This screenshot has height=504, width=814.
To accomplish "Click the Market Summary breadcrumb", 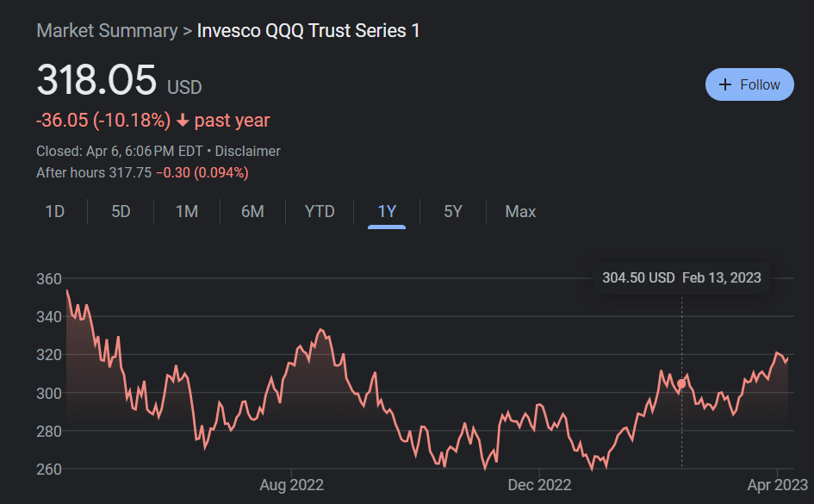I will click(x=107, y=31).
